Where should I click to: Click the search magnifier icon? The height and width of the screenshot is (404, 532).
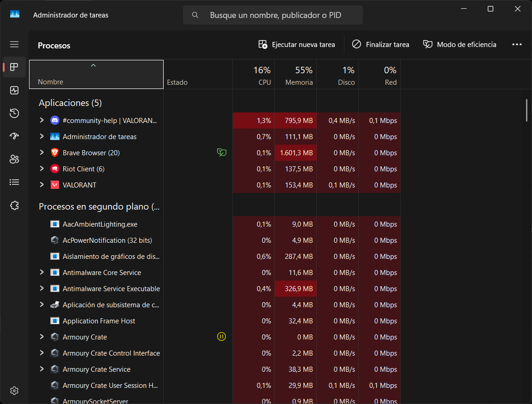pos(195,15)
